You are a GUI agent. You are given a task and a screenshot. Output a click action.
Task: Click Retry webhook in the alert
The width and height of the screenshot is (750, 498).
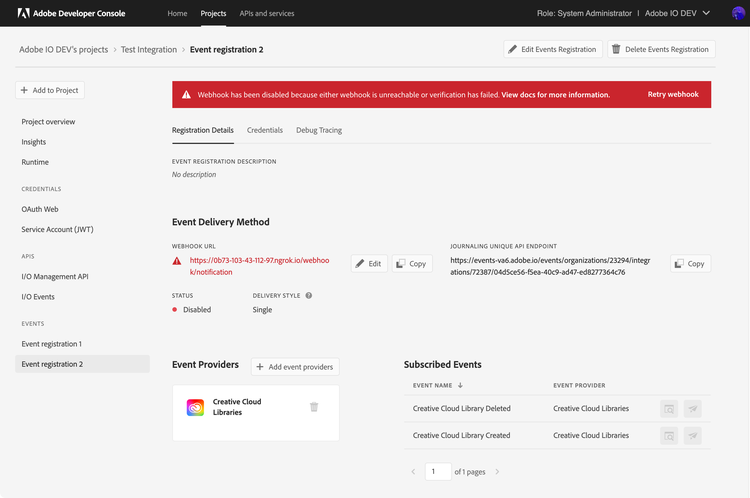point(672,95)
